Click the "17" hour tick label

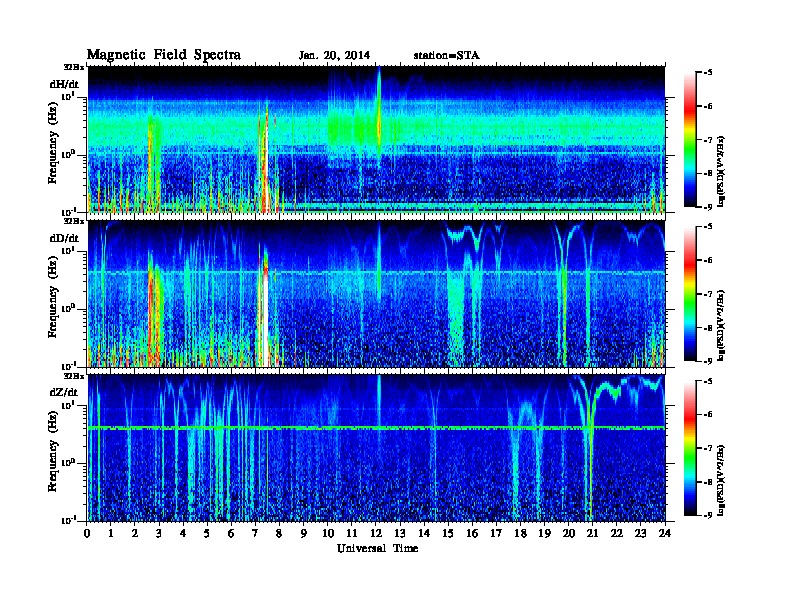496,534
